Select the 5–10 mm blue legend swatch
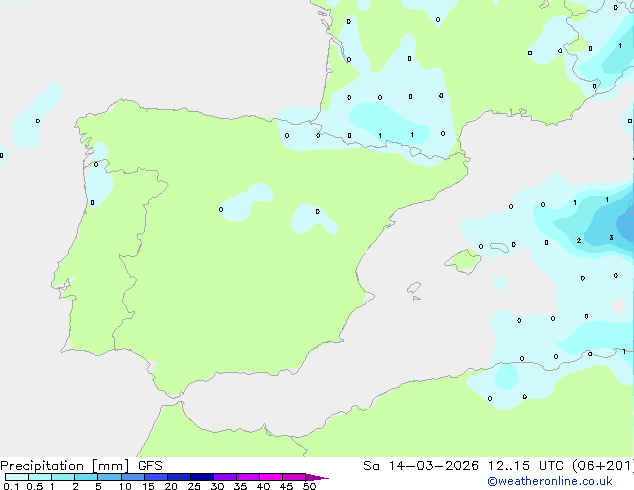 click(x=109, y=477)
